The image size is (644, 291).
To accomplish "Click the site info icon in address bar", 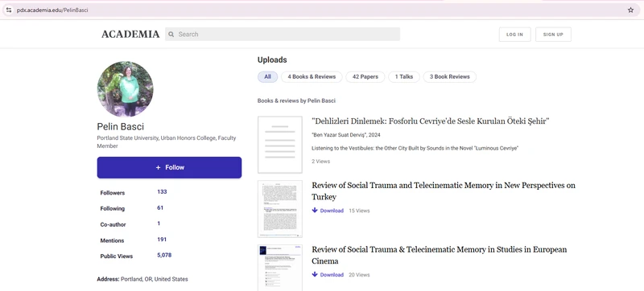I will click(x=9, y=10).
